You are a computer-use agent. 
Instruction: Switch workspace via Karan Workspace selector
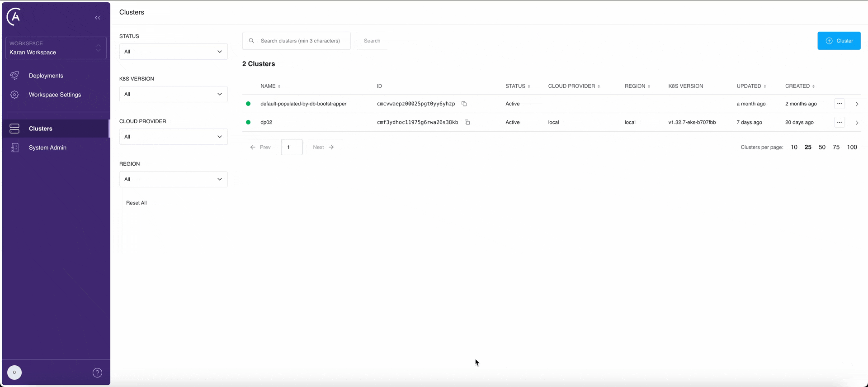click(56, 48)
